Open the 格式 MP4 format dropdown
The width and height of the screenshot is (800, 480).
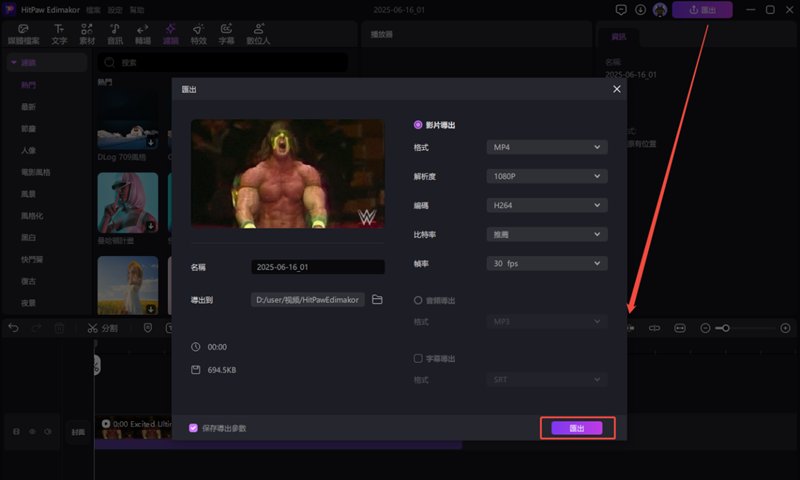[x=547, y=147]
